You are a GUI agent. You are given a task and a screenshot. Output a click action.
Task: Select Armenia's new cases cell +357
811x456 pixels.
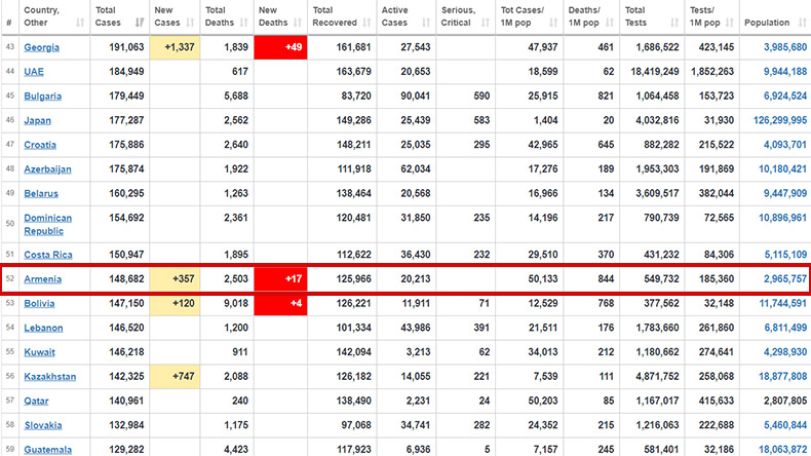[x=175, y=279]
